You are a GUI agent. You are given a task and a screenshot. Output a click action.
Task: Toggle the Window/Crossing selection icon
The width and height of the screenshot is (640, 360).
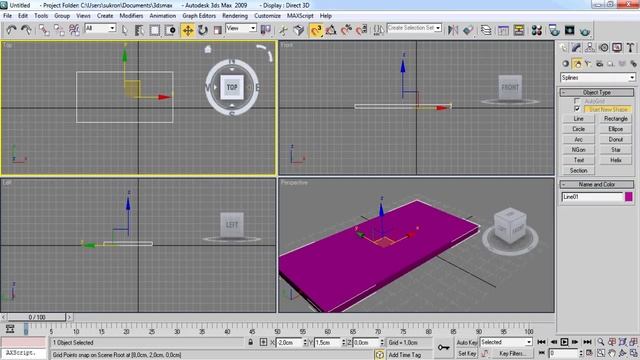pyautogui.click(x=170, y=30)
